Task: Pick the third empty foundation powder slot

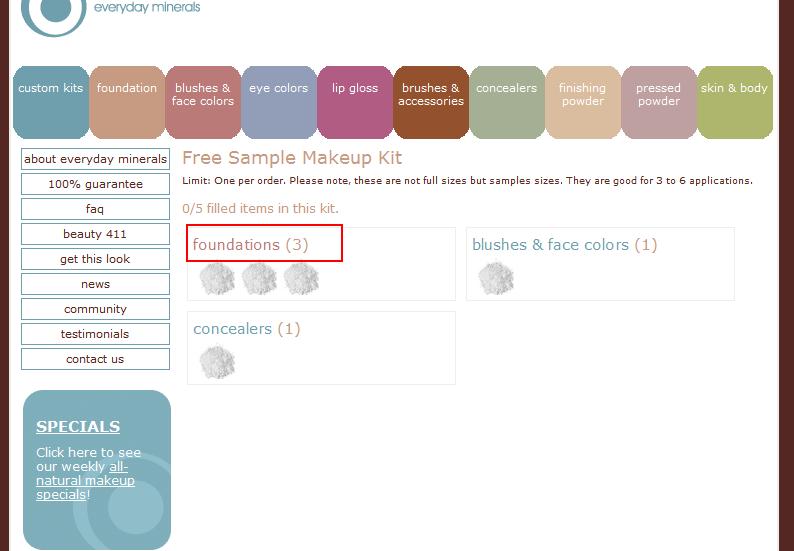Action: click(301, 279)
